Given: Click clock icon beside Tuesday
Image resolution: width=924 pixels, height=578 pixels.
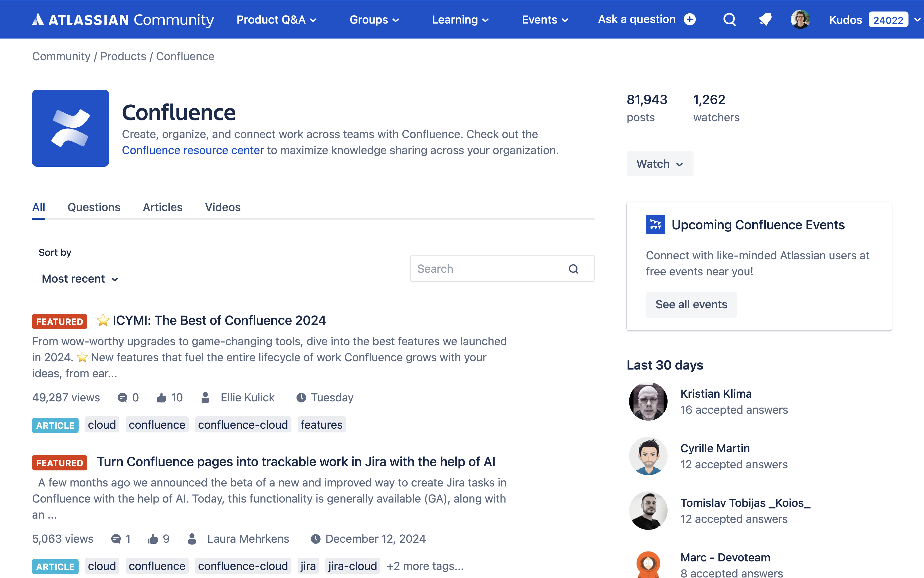Looking at the screenshot, I should click(x=301, y=398).
